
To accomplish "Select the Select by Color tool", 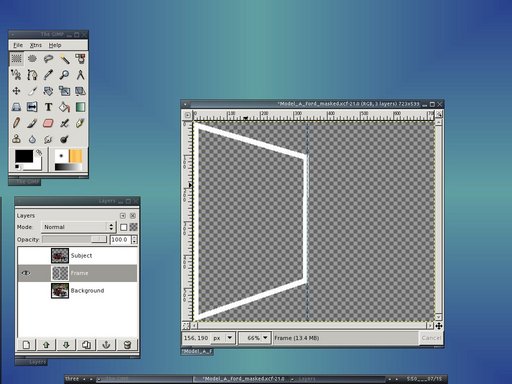I will [x=80, y=59].
